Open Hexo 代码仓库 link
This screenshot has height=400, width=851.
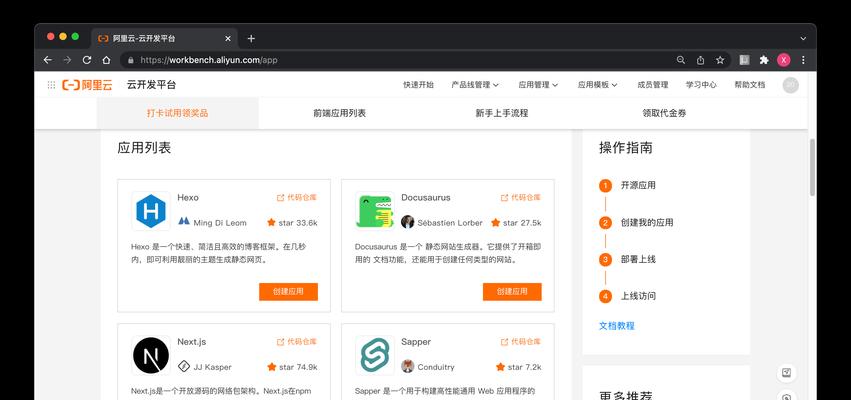[x=296, y=198]
